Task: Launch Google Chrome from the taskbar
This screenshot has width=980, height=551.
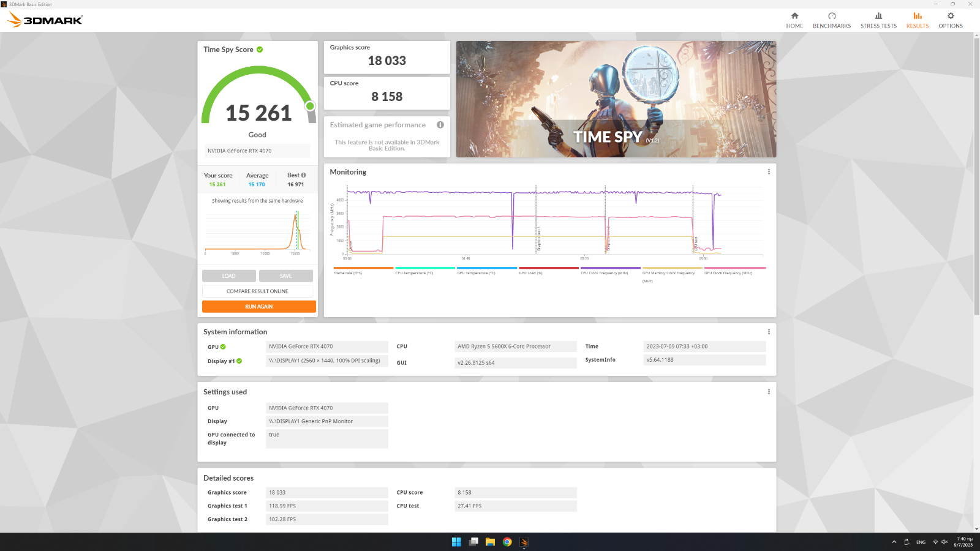Action: (x=507, y=542)
